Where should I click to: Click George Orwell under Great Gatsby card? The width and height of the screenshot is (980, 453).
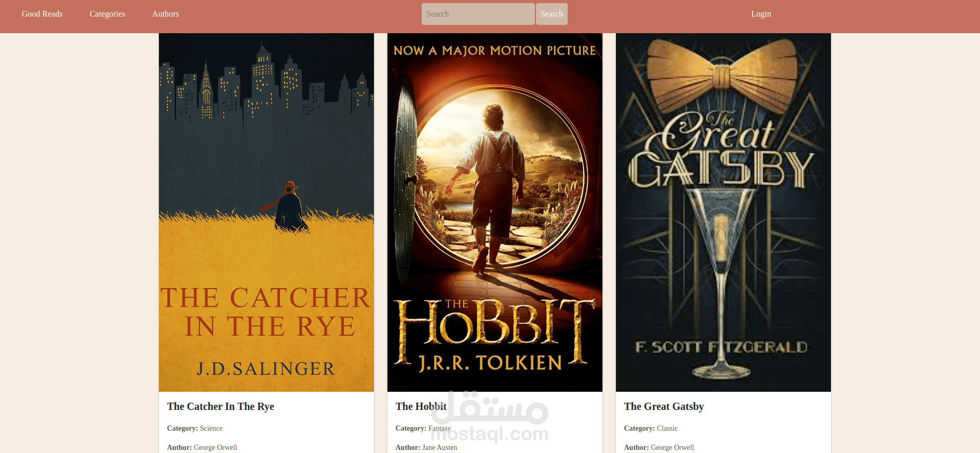pos(672,447)
